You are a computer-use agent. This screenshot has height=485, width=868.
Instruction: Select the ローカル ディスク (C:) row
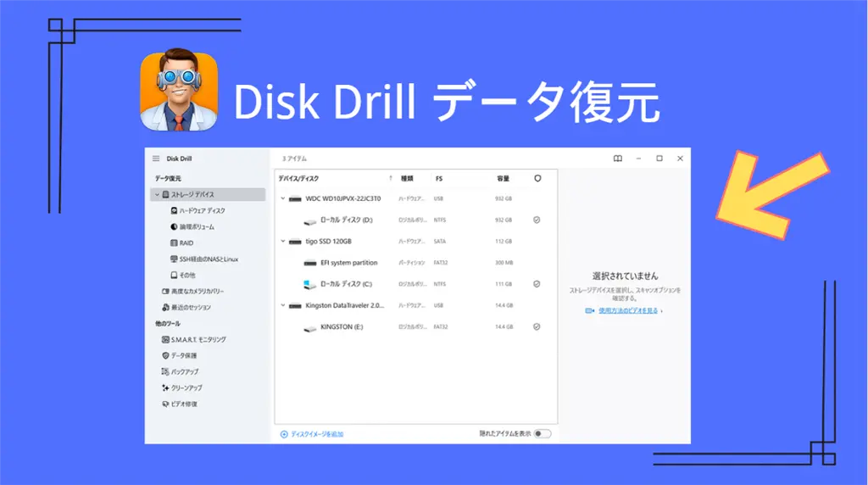416,284
